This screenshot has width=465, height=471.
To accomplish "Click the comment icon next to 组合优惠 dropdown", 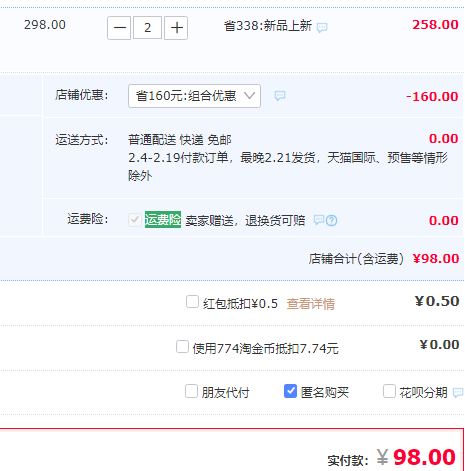I will [280, 96].
